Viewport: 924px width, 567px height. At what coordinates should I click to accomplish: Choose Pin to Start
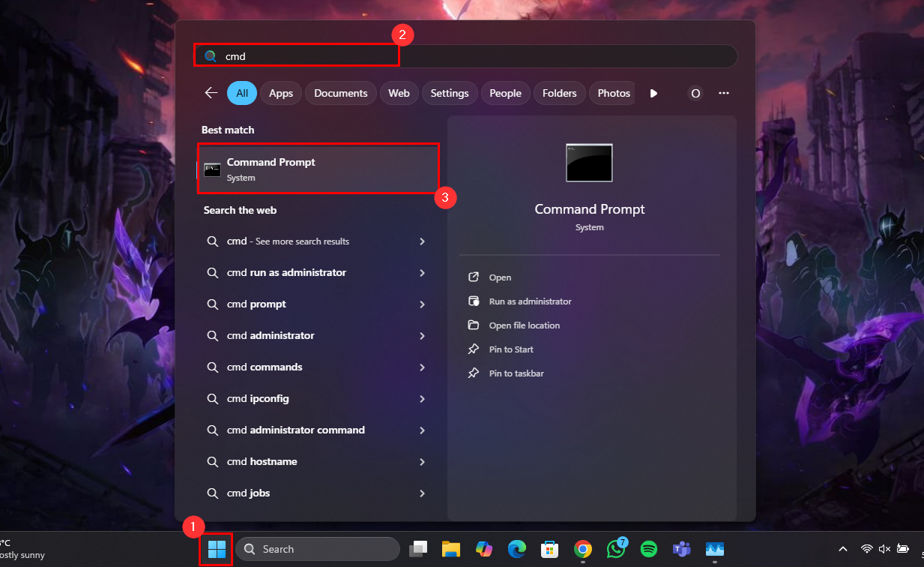point(501,349)
